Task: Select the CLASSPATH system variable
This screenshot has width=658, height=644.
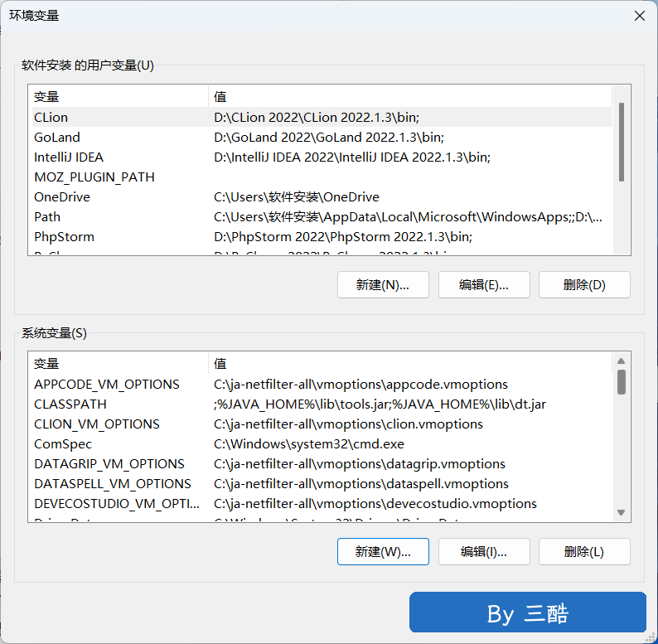Action: pos(322,404)
